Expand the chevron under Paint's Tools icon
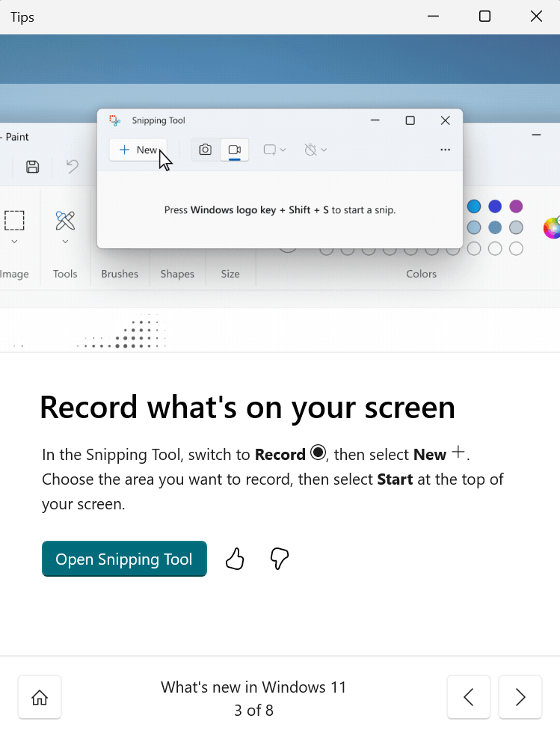The width and height of the screenshot is (560, 736). [x=65, y=242]
